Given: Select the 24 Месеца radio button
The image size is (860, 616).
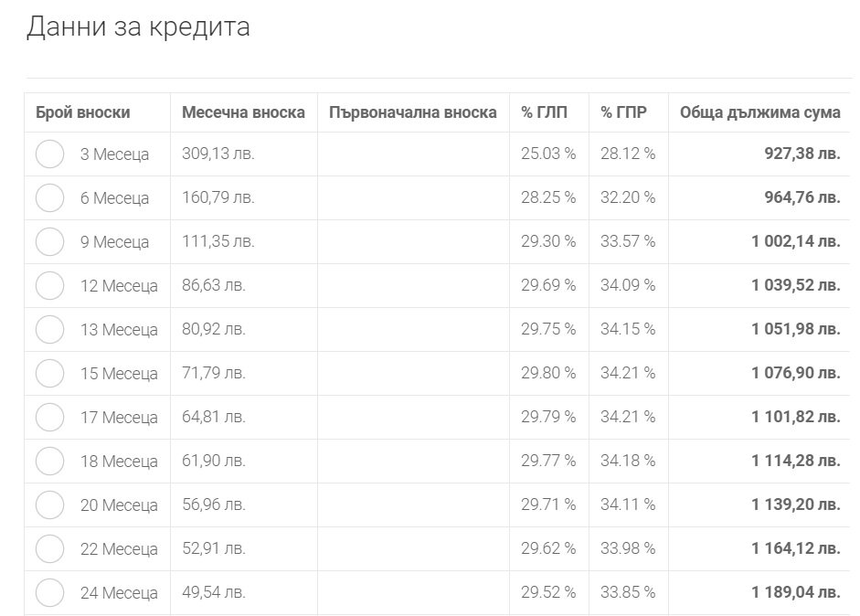Looking at the screenshot, I should (50, 592).
